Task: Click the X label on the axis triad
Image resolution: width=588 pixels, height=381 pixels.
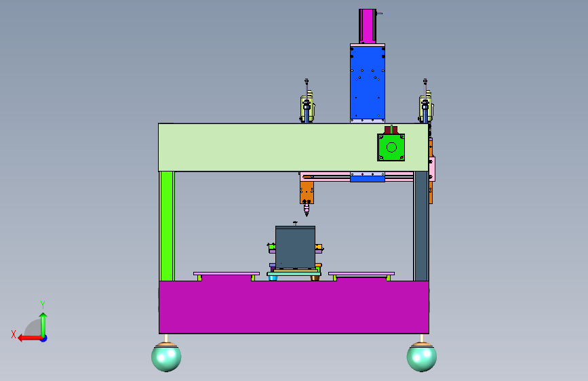Action: tap(14, 334)
